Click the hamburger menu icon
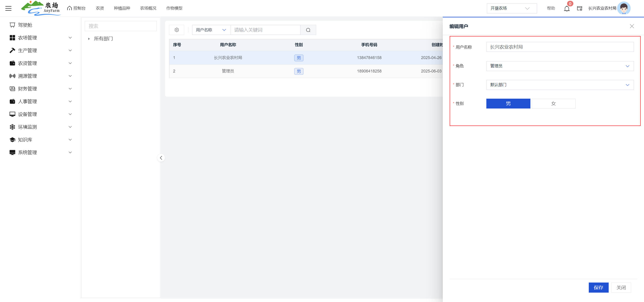The width and height of the screenshot is (644, 302). (x=8, y=8)
